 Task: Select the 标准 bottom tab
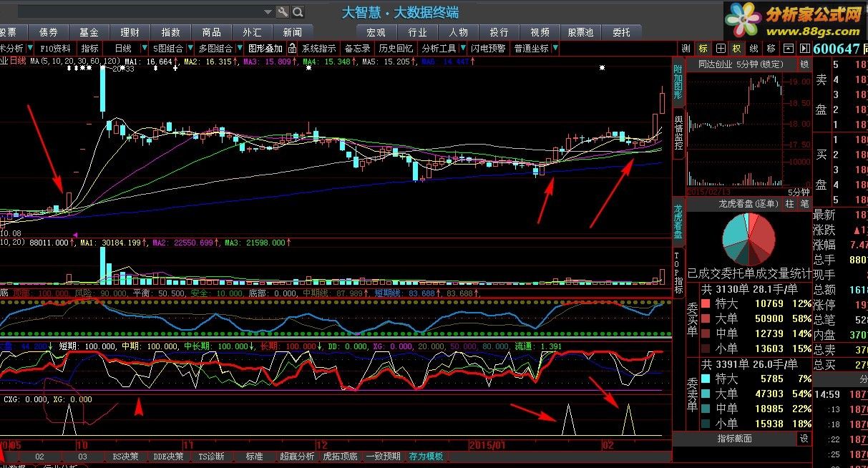coord(254,457)
